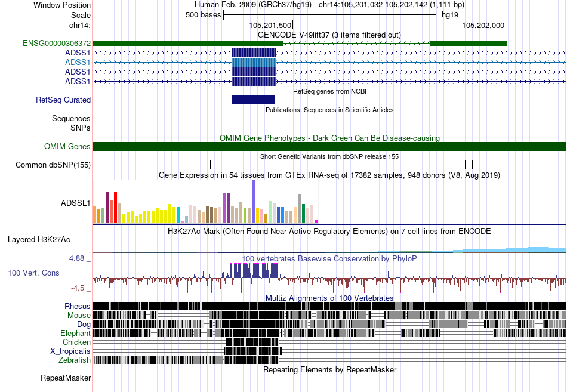Click the Chicken alignment conserved block
Viewport: 567px width, 392px height.
coord(252,342)
